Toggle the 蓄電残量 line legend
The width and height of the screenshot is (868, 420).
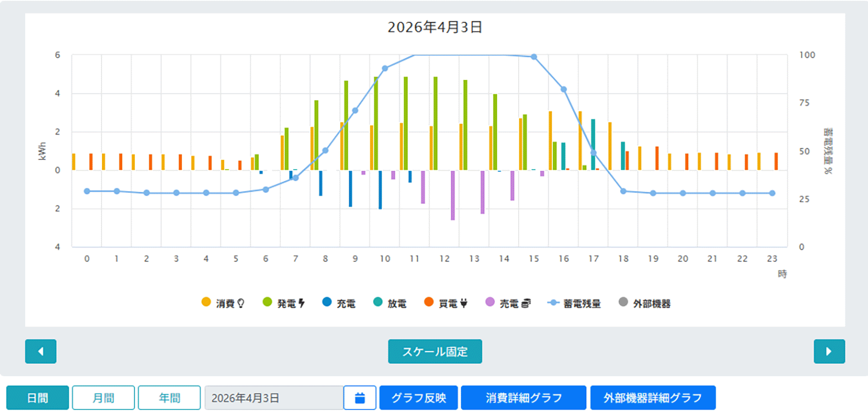pos(574,303)
